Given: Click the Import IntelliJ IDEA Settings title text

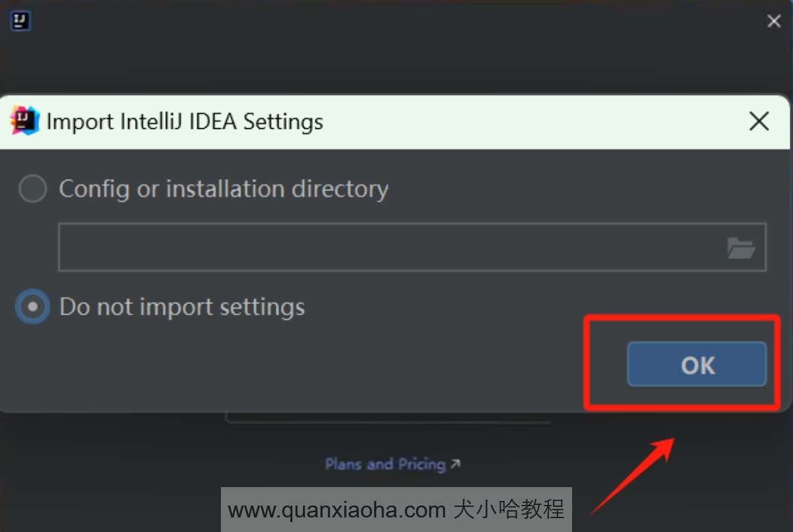Looking at the screenshot, I should (185, 122).
